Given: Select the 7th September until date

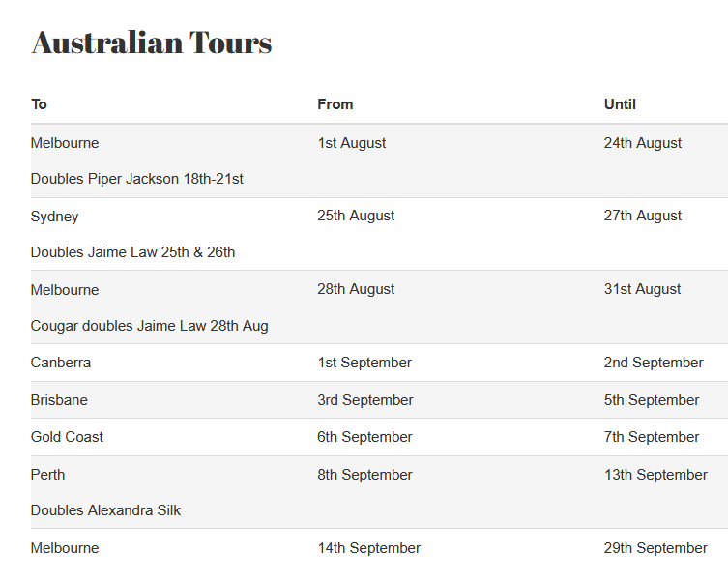Looking at the screenshot, I should pos(652,437).
